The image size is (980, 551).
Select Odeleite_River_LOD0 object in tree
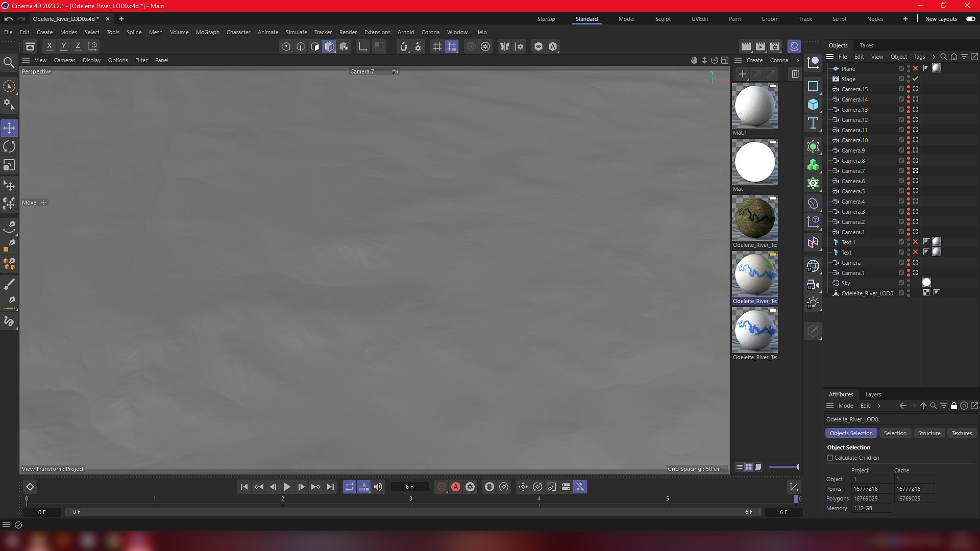pyautogui.click(x=867, y=293)
